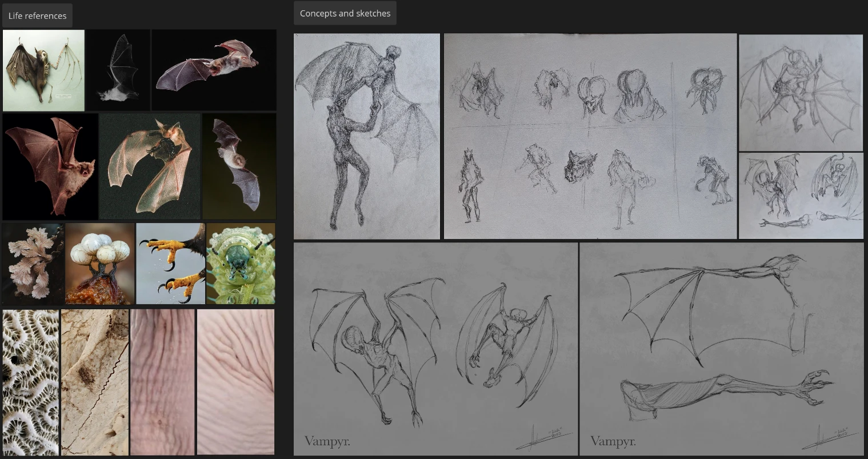This screenshot has width=868, height=459.
Task: Select the pale bat on black background photo
Action: coord(118,70)
